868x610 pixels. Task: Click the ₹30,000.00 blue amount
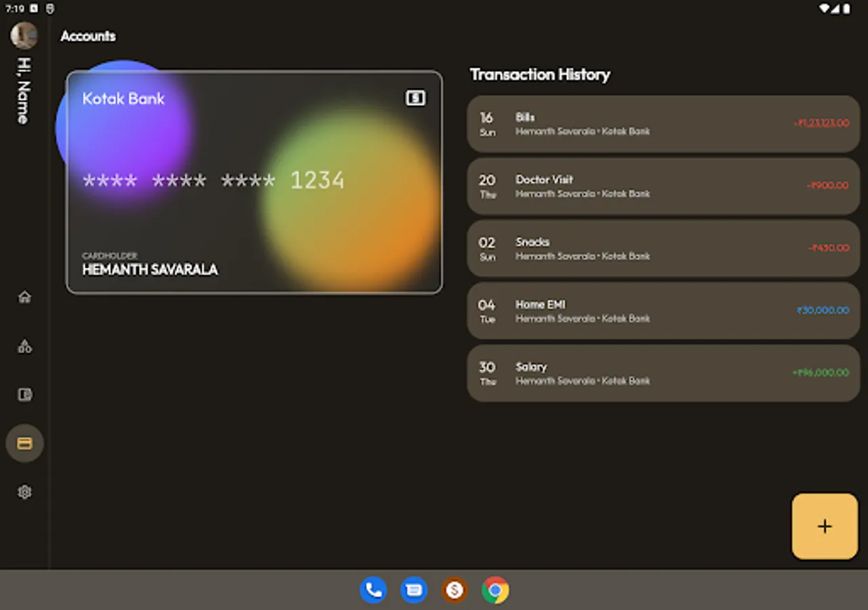coord(823,310)
